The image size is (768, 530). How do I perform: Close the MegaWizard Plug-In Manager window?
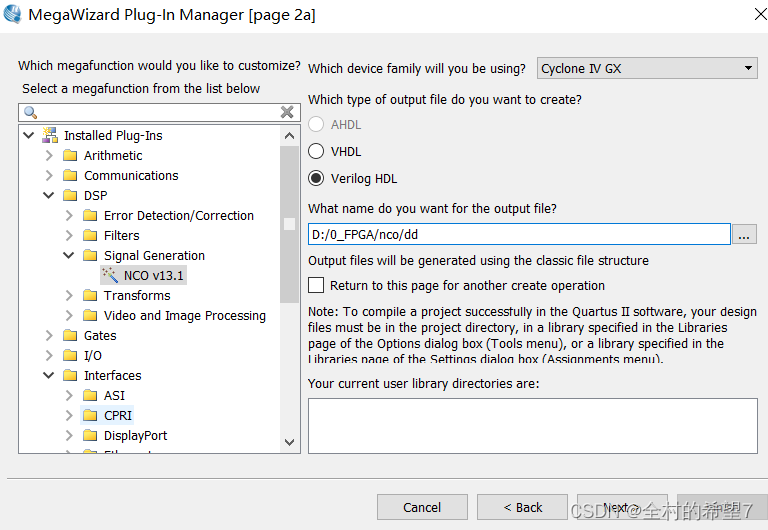[760, 14]
